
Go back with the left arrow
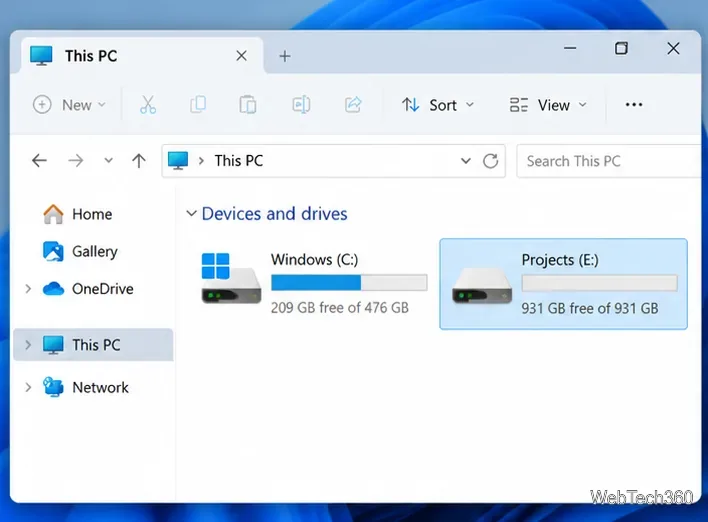[x=39, y=160]
